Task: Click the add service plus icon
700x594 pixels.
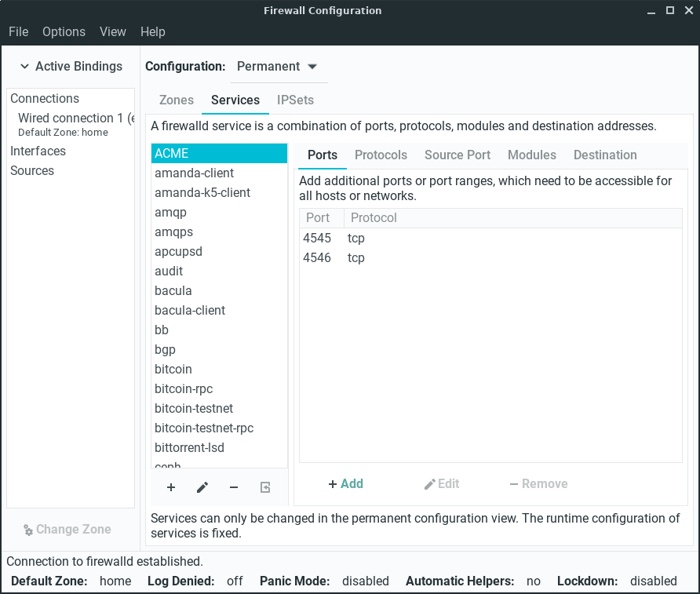Action: [x=171, y=487]
